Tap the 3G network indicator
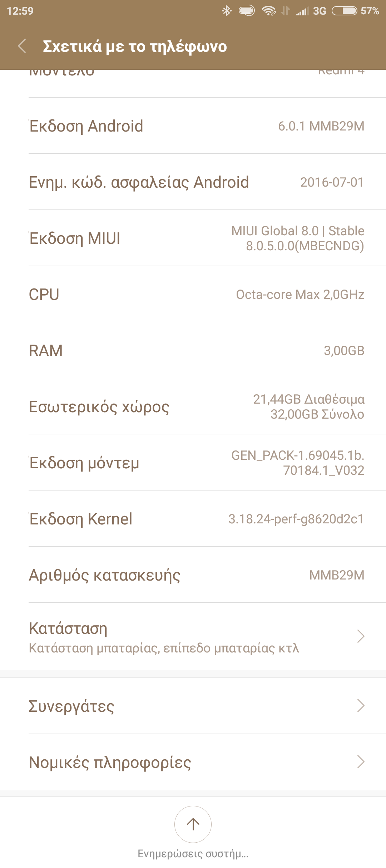 tap(320, 11)
